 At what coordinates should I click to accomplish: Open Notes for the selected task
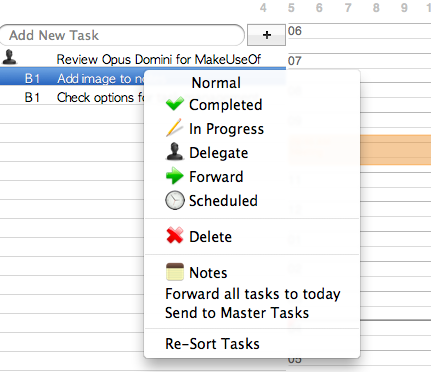[x=208, y=273]
